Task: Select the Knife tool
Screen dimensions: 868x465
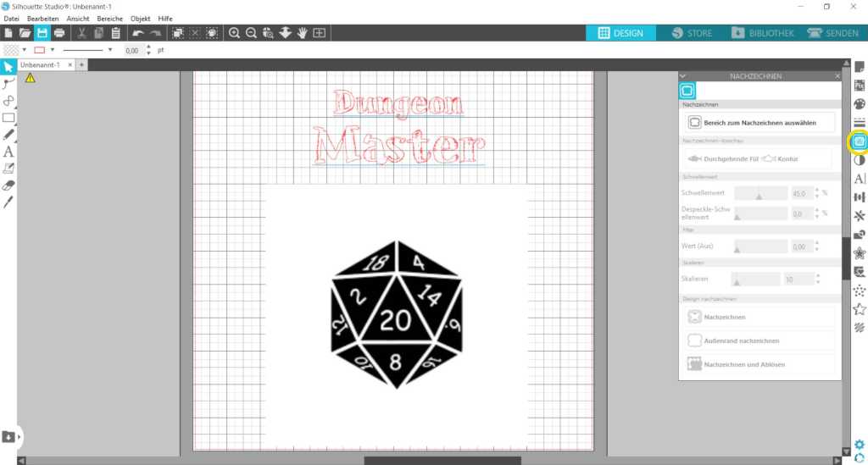Action: pyautogui.click(x=8, y=202)
